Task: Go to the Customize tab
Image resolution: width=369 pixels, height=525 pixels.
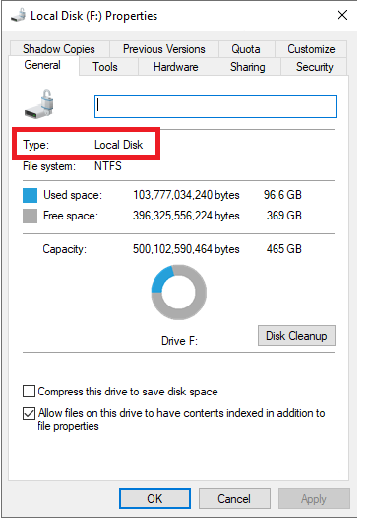Action: tap(311, 49)
